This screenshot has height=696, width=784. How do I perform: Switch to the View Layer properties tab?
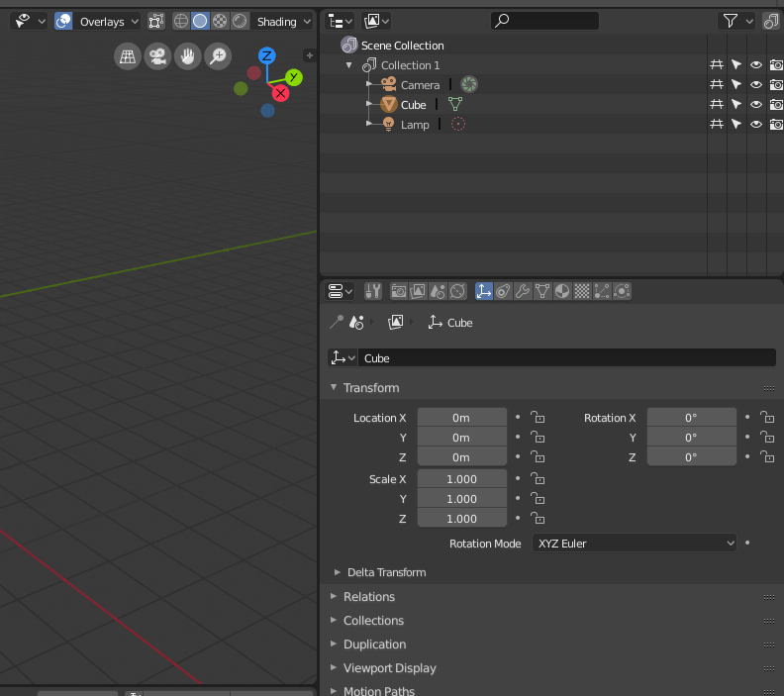[x=418, y=291]
